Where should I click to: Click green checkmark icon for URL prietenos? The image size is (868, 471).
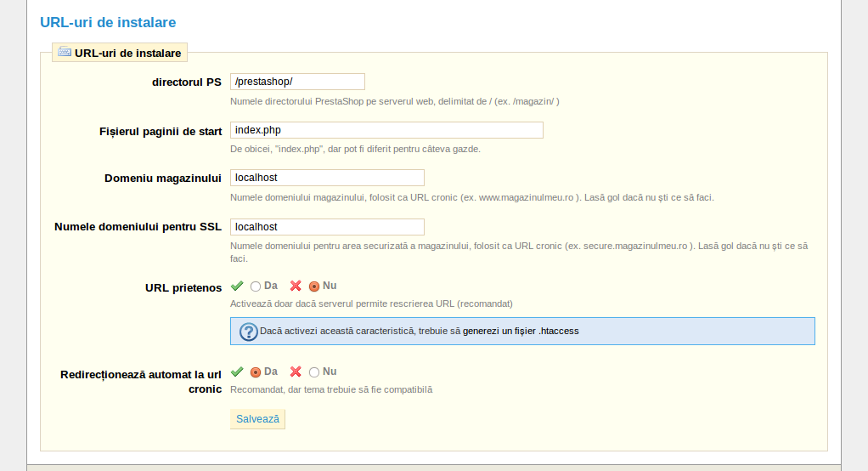(237, 286)
